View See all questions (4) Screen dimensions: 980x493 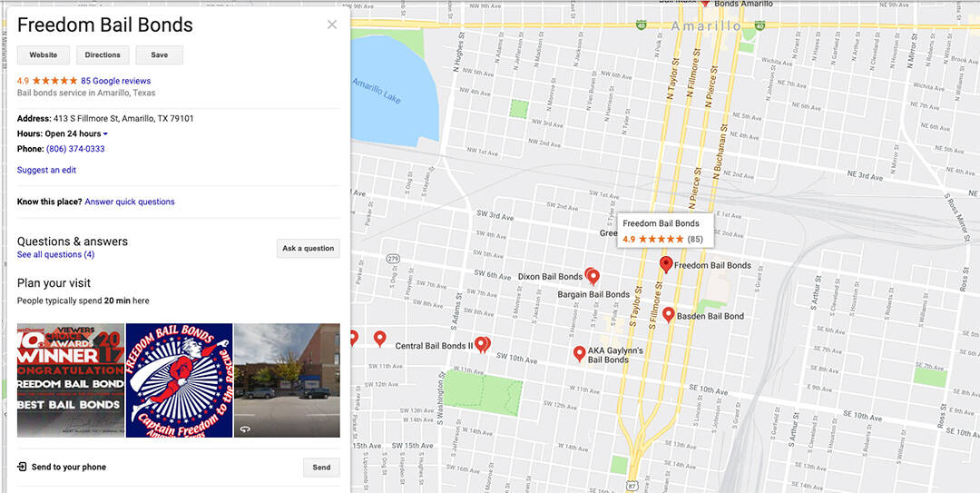55,254
